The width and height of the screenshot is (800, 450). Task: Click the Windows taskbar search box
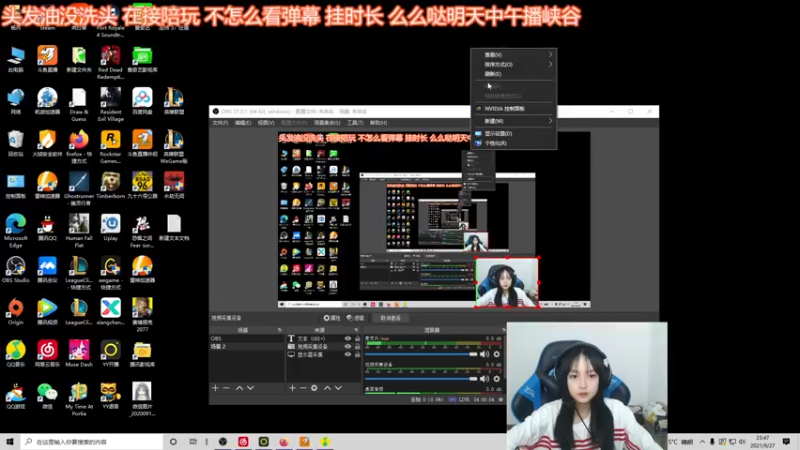point(92,441)
